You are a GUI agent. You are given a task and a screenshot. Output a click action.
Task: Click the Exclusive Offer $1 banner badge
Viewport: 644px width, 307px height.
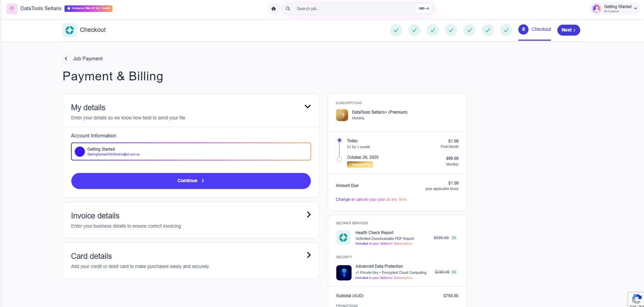tap(88, 8)
